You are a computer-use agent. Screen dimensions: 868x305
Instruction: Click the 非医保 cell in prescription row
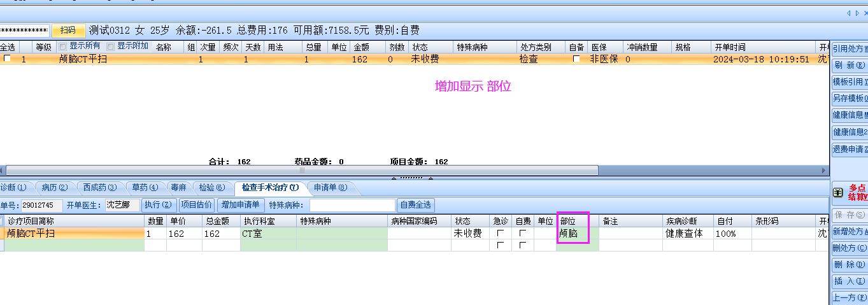coord(604,59)
